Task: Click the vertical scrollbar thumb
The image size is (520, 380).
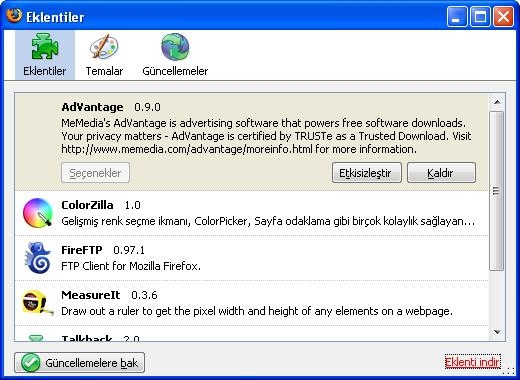Action: [497, 191]
